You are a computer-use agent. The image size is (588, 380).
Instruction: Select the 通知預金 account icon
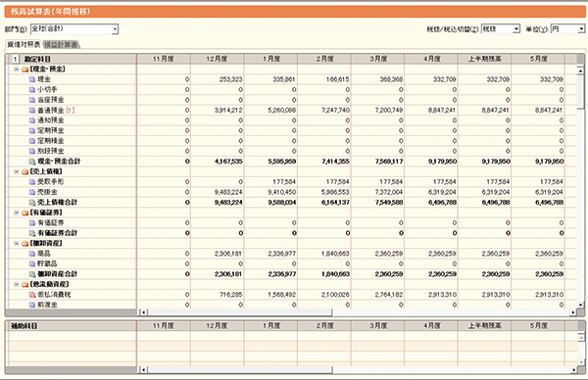coord(32,120)
